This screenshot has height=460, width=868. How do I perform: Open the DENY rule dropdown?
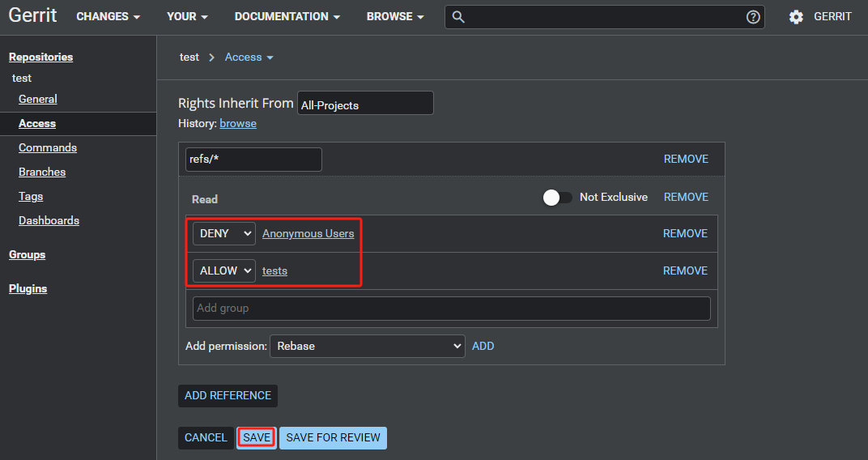coord(223,233)
